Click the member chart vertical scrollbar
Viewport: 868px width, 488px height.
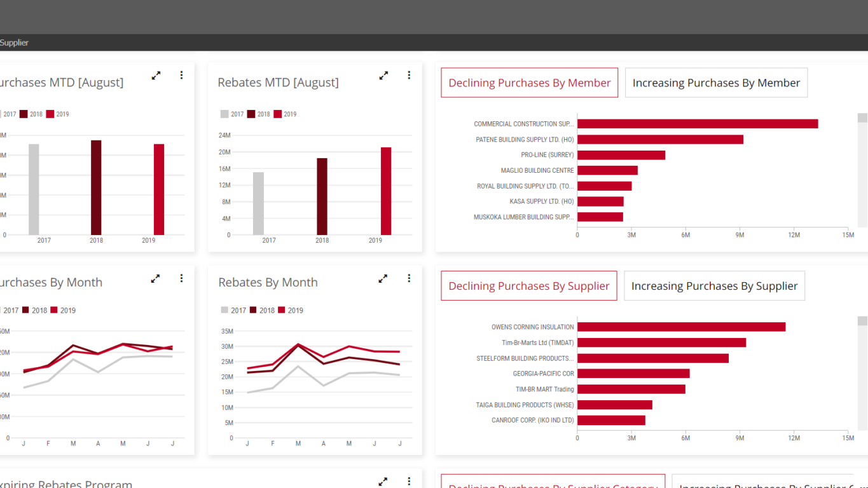862,170
